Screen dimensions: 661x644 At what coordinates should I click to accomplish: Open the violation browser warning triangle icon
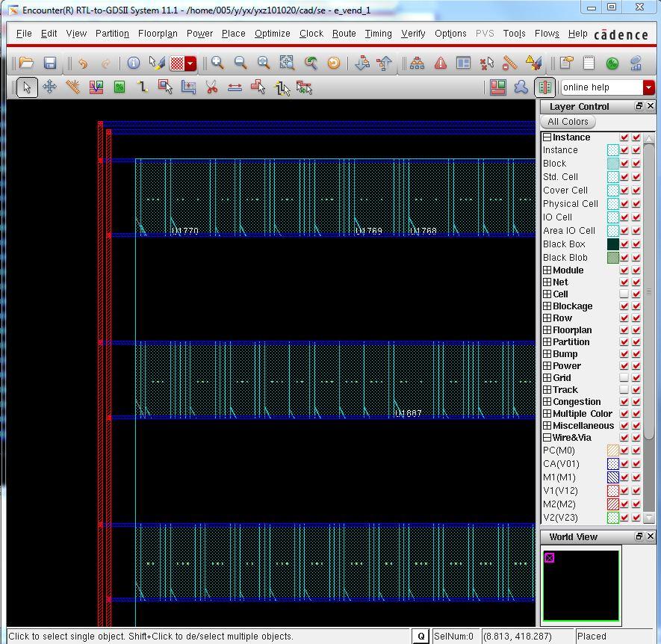tap(441, 64)
